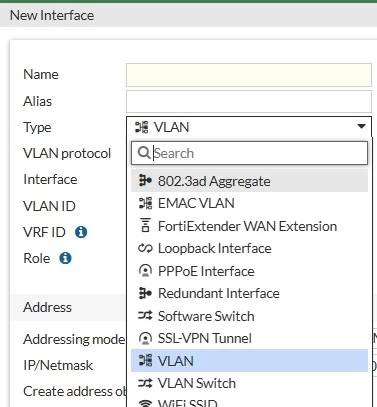Screen dimensions: 377x407
Task: Open VRF ID info tooltip icon
Action: tap(81, 232)
